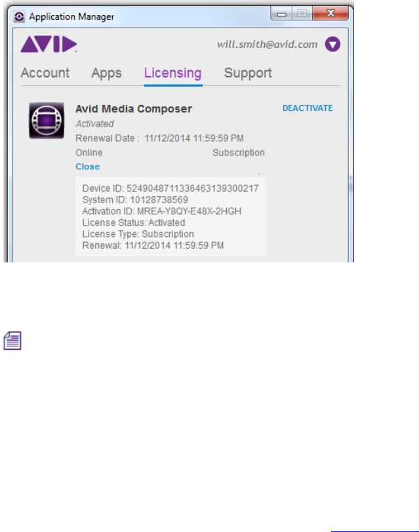
Task: Click the Online label
Action: (89, 153)
